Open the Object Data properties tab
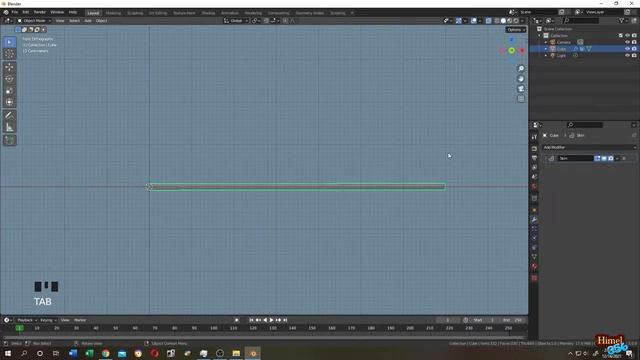 (x=534, y=257)
